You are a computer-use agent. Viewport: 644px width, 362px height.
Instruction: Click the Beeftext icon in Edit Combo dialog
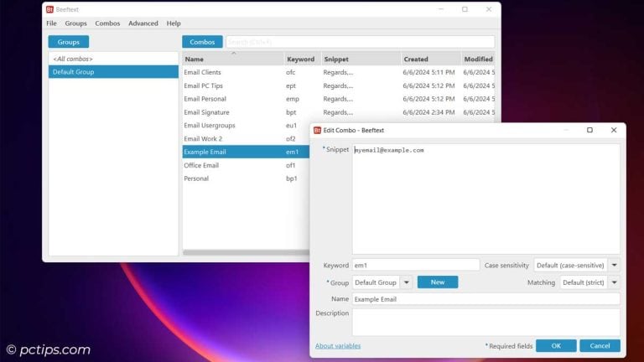(317, 130)
